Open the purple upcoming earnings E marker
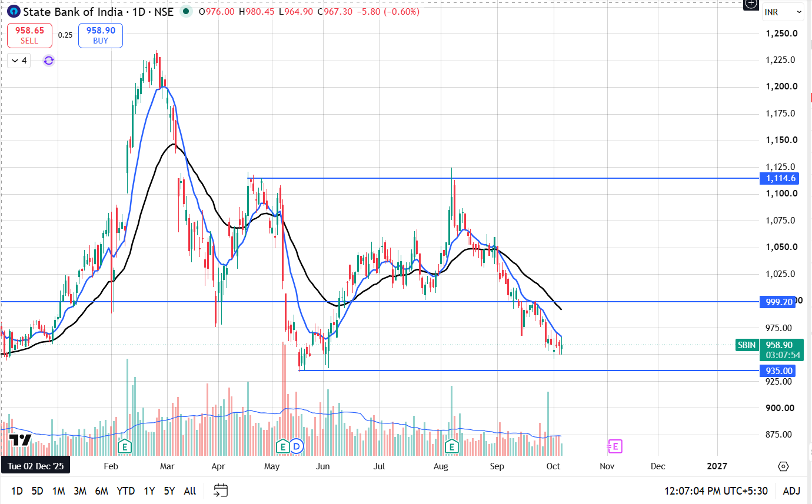 click(x=614, y=446)
